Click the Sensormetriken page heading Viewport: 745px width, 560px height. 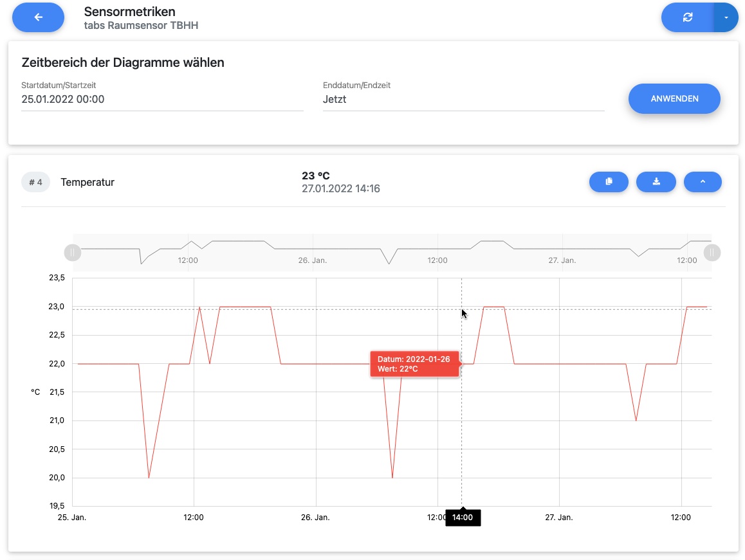click(130, 12)
